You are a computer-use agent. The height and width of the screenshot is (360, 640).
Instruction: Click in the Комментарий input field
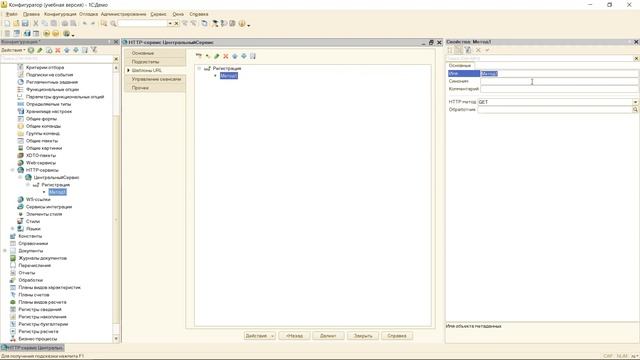pyautogui.click(x=559, y=89)
